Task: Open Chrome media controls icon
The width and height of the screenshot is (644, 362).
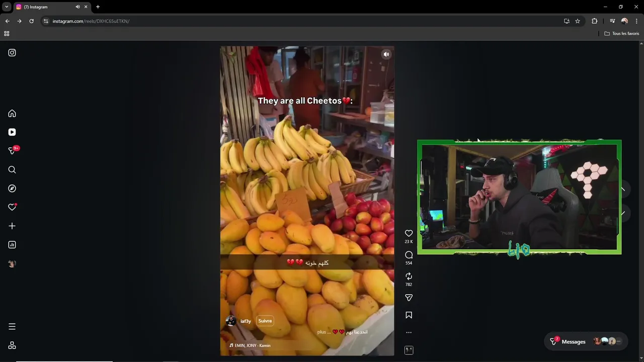Action: pyautogui.click(x=612, y=21)
